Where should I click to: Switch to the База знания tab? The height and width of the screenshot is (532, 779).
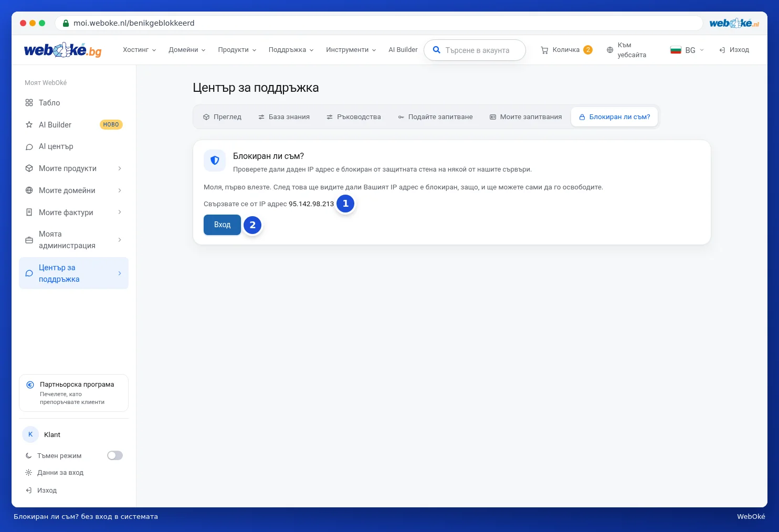coord(284,117)
